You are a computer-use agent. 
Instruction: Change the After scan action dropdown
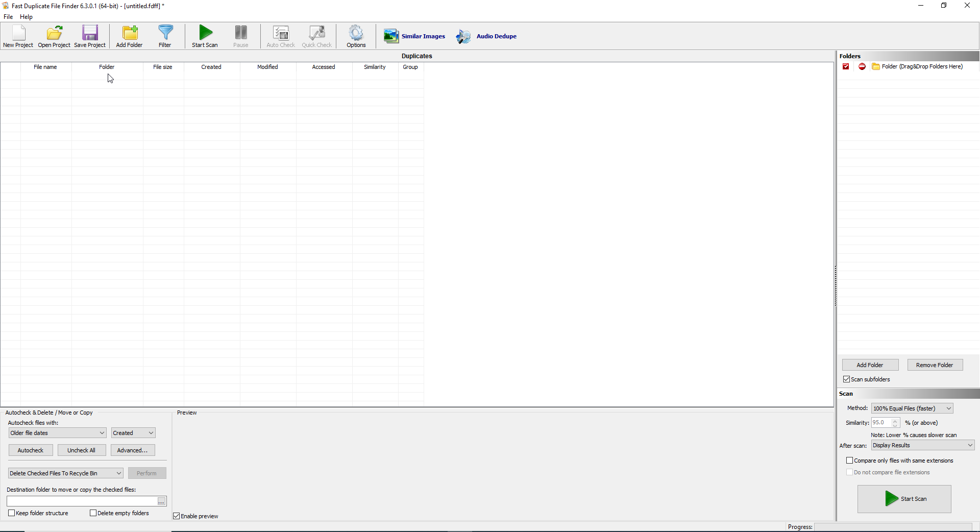(x=969, y=445)
